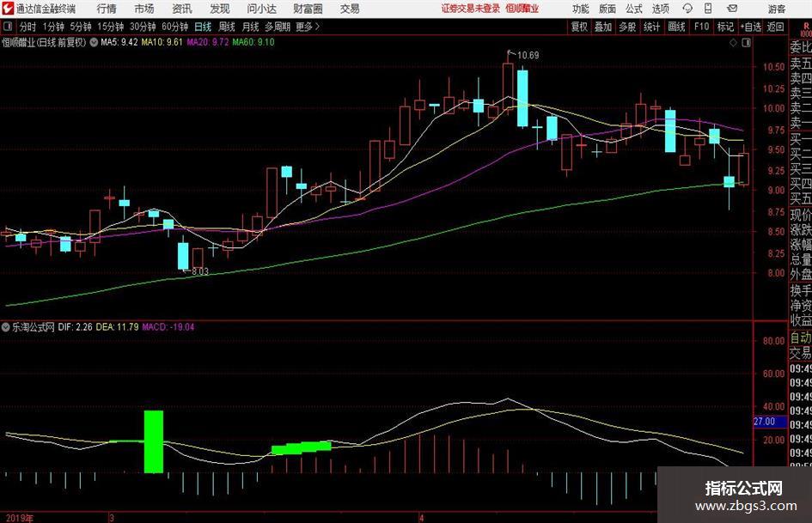
Task: Click the MA10: 9.61 indicator value
Action: 162,42
